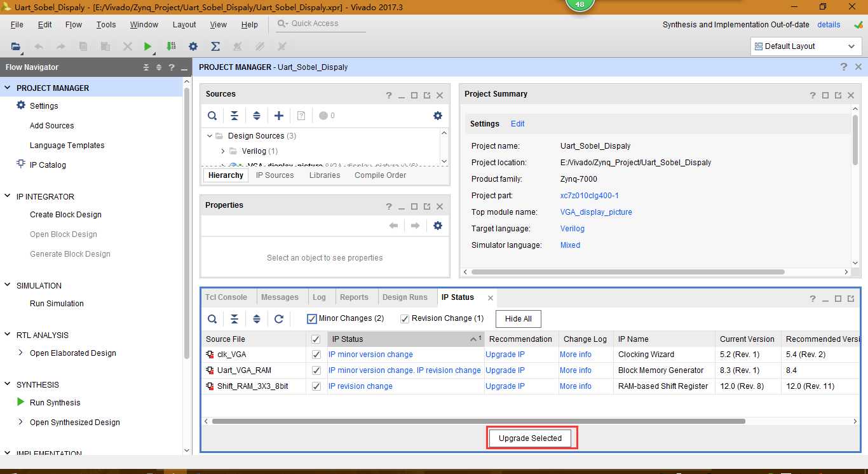This screenshot has height=474, width=868.
Task: Collapse PROJECT MANAGER section
Action: click(x=8, y=88)
